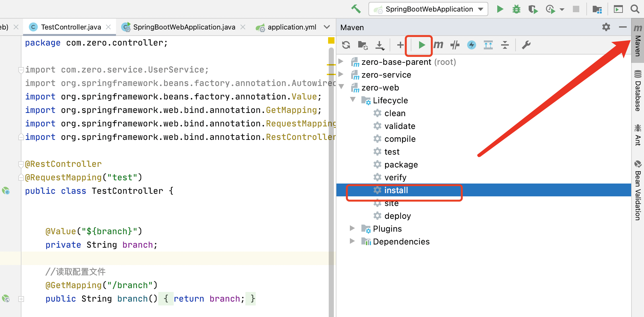The image size is (644, 317).
Task: Select the compile lifecycle goal
Action: (400, 139)
